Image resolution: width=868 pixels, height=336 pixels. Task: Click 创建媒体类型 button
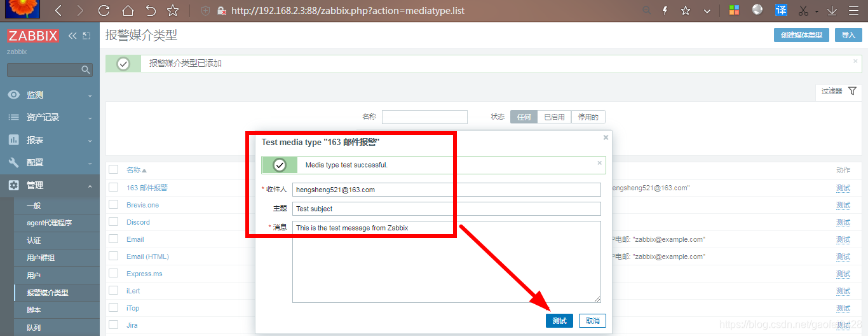[801, 35]
